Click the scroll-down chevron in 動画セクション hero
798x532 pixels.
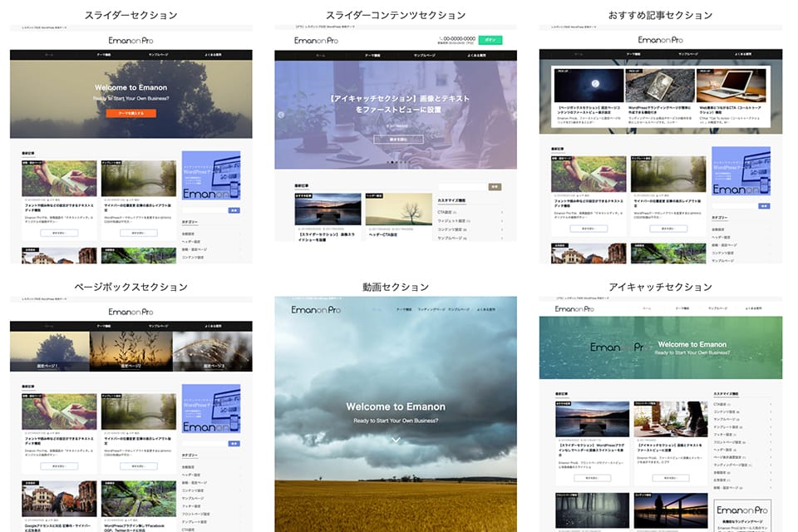tap(396, 440)
